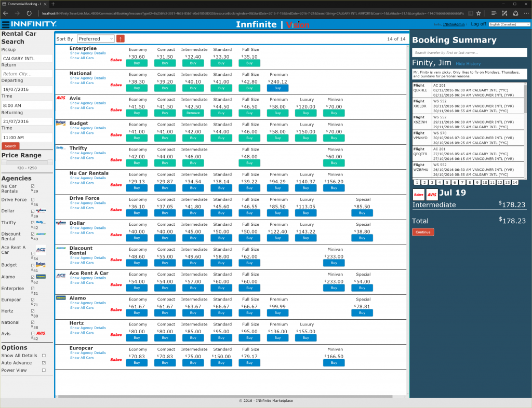Open the hamburger menu beside INNFINITY logo
This screenshot has width=532, height=408.
point(5,24)
